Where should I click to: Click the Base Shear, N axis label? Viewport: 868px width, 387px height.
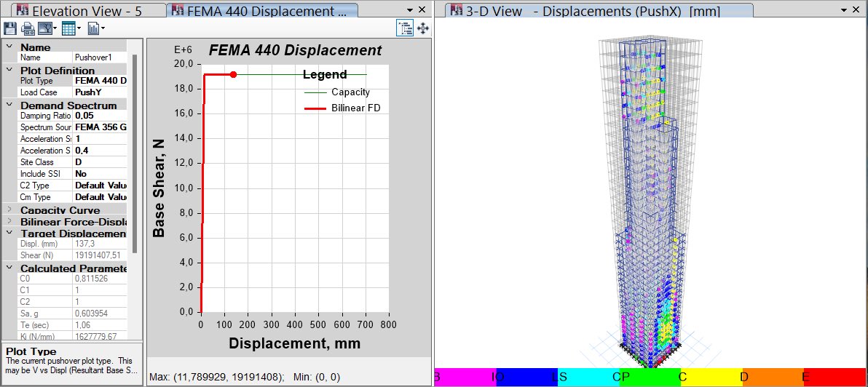pos(159,188)
